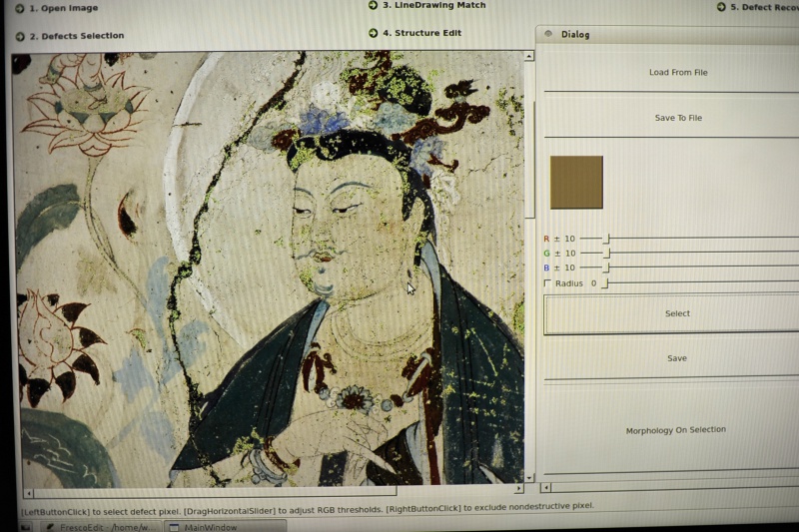
Task: Go to step 3. LineDrawing Match
Action: click(434, 5)
